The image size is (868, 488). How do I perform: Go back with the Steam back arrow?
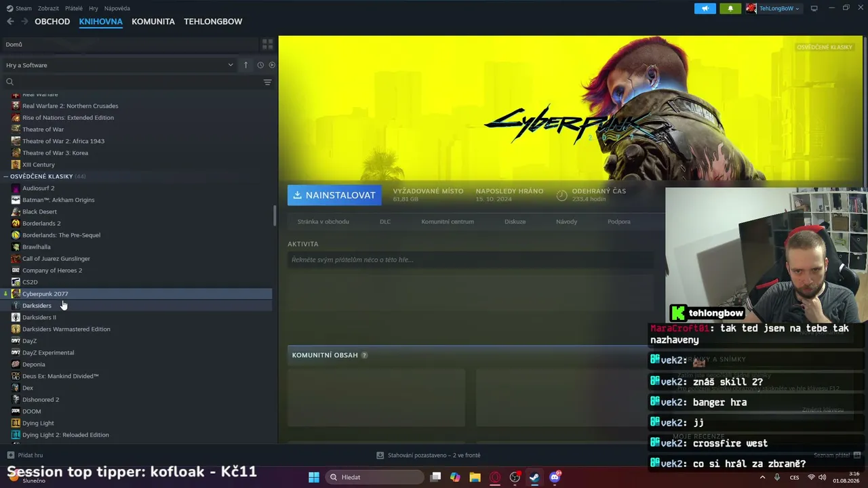click(10, 22)
